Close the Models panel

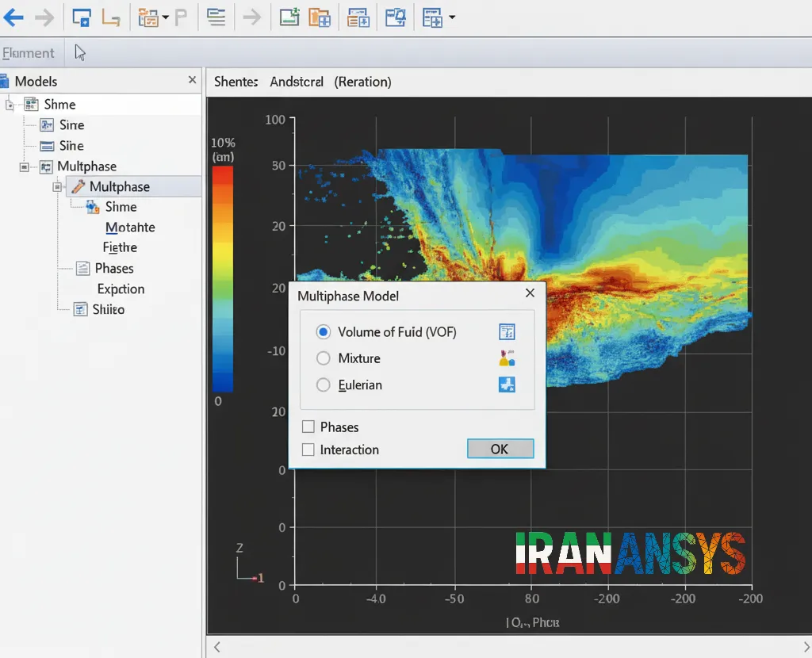[192, 80]
